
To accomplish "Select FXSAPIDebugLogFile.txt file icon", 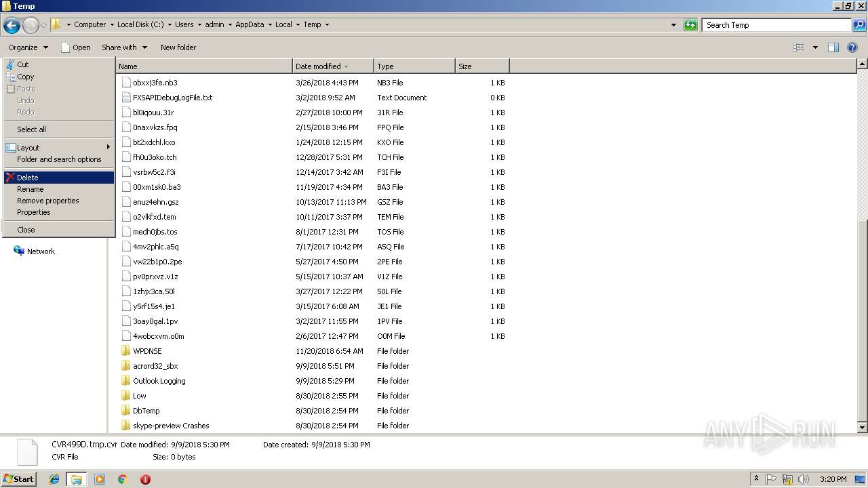I will (126, 98).
